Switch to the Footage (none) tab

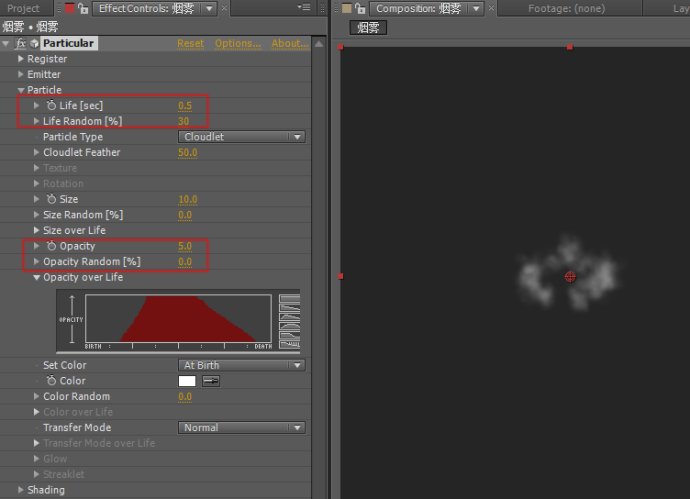tap(565, 8)
